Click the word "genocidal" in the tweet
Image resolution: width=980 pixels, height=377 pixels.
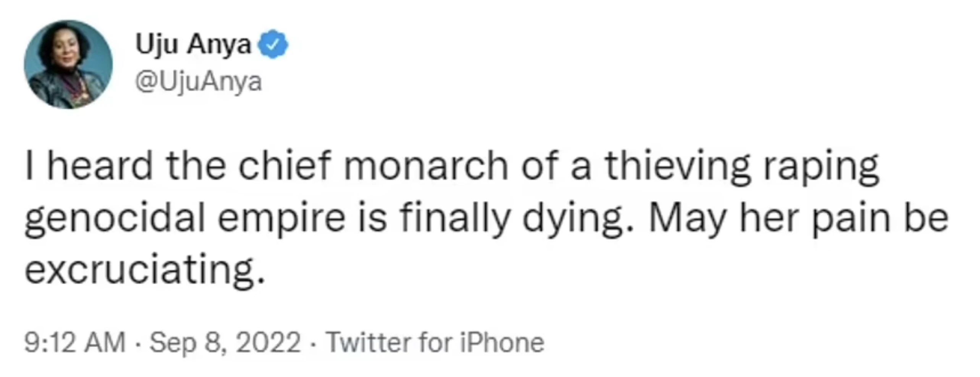coord(115,218)
